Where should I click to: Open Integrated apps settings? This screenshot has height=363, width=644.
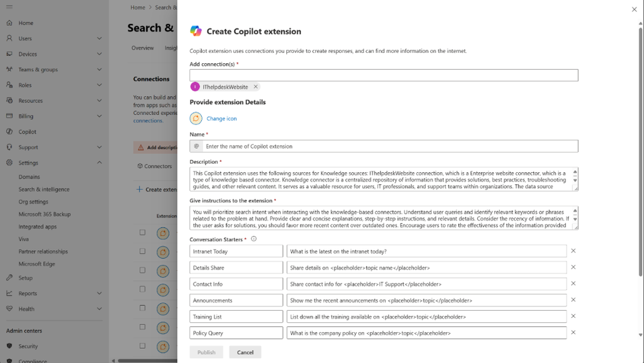pos(37,227)
